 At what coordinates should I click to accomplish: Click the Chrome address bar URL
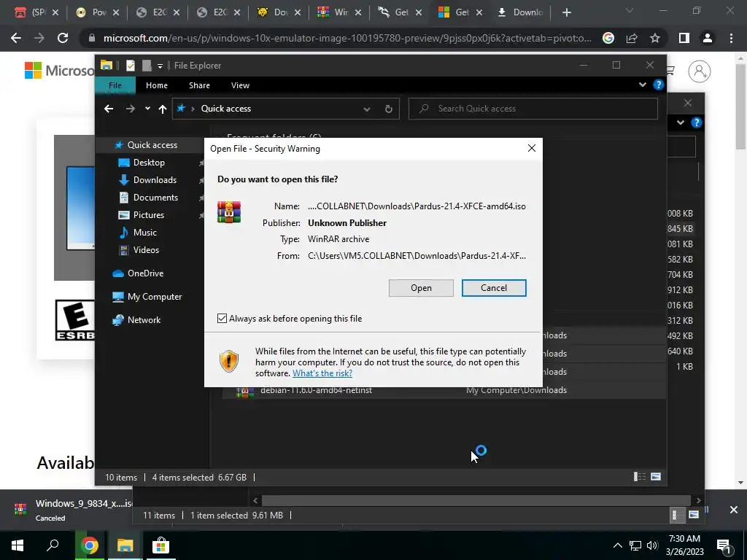click(347, 38)
